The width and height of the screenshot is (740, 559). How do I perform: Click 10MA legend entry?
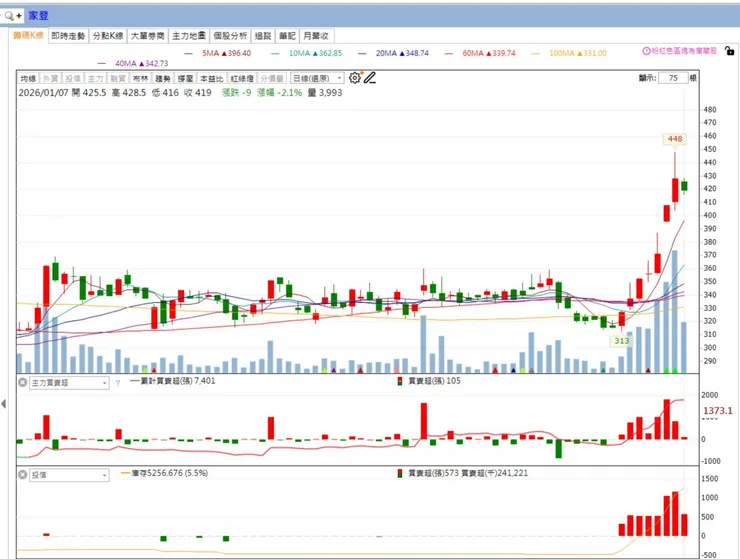tap(306, 53)
